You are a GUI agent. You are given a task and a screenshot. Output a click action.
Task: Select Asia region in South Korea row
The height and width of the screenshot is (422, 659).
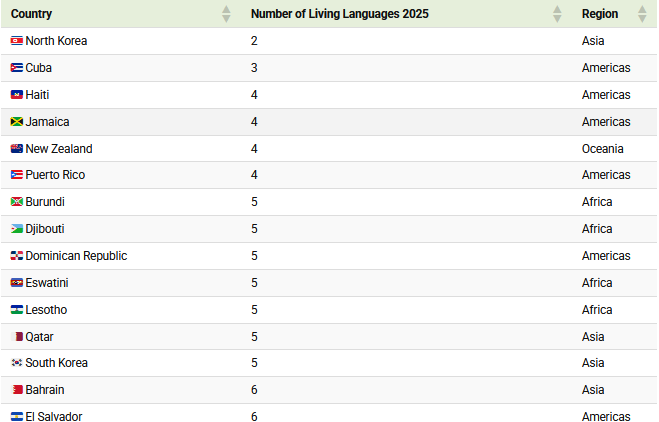593,363
